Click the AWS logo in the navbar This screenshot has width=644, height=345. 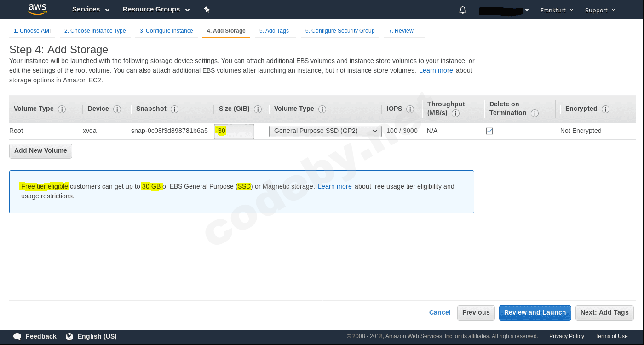click(38, 9)
